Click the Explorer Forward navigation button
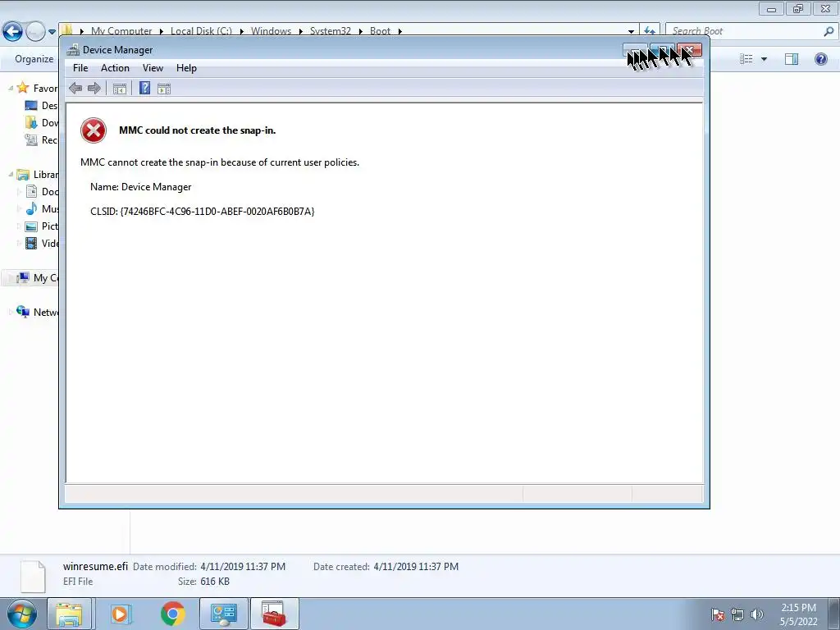Viewport: 840px width, 630px height. 35,32
